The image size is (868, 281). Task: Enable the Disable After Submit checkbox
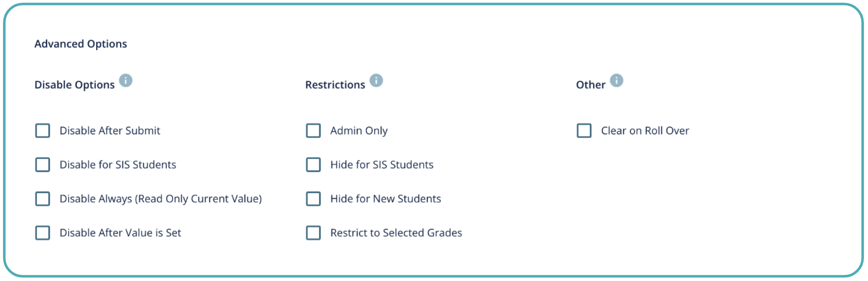click(43, 131)
